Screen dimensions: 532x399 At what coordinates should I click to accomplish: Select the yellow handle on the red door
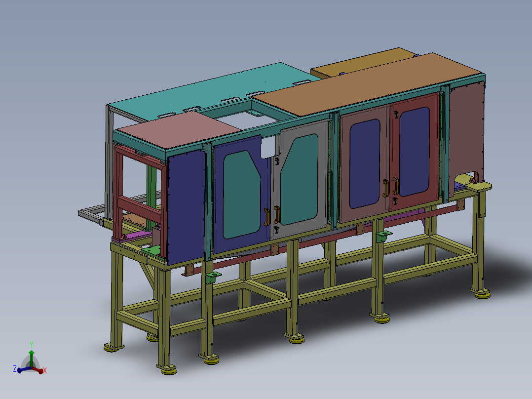click(395, 186)
